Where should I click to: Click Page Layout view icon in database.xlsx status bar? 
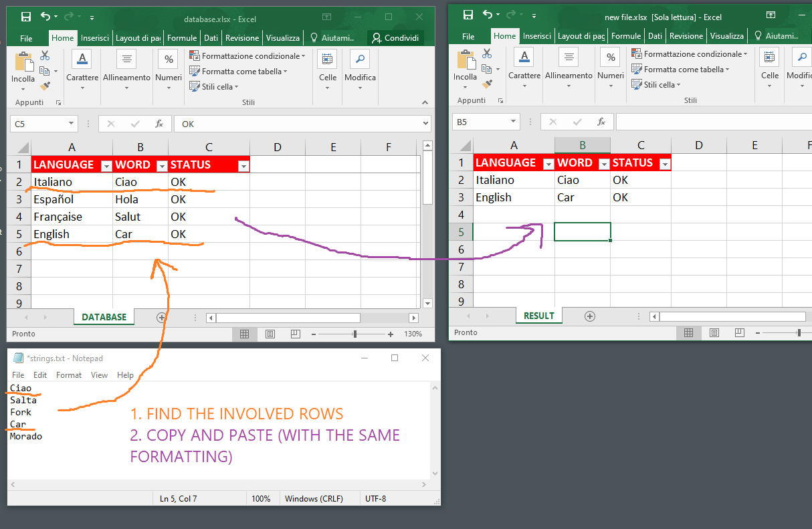[x=270, y=334]
